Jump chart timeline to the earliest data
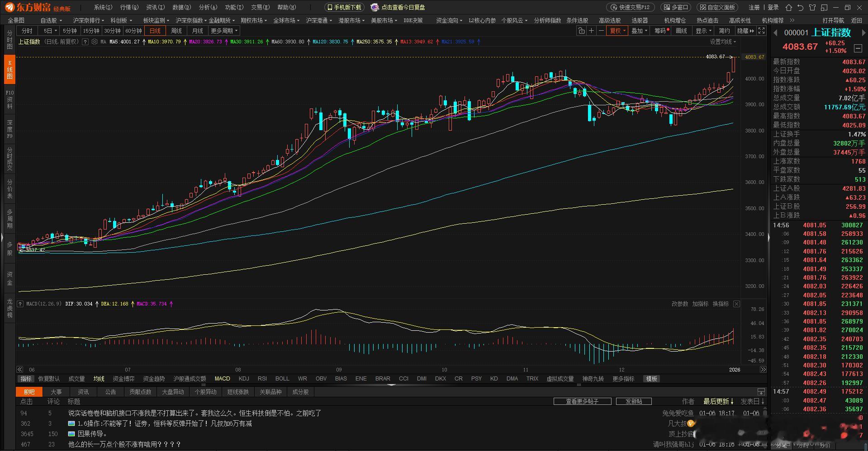Image resolution: width=868 pixels, height=451 pixels. [x=20, y=369]
